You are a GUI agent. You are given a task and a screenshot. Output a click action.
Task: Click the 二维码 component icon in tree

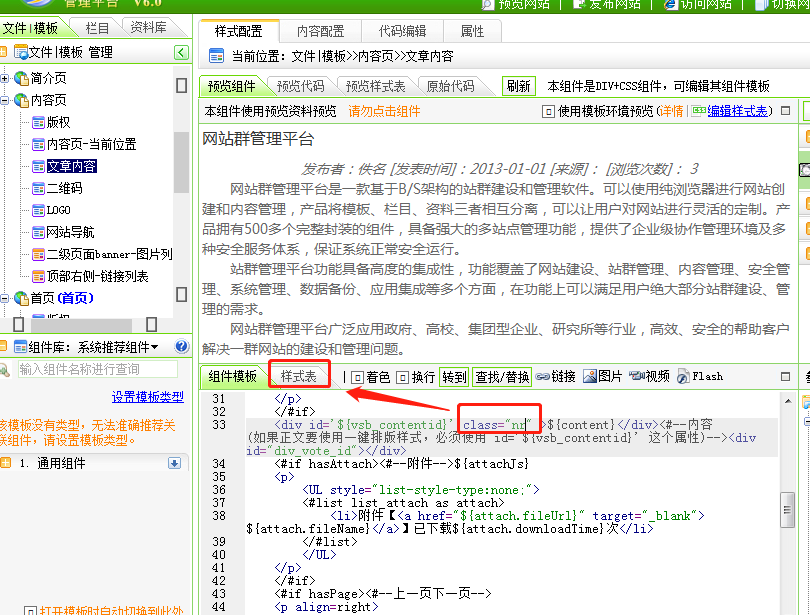pyautogui.click(x=38, y=188)
